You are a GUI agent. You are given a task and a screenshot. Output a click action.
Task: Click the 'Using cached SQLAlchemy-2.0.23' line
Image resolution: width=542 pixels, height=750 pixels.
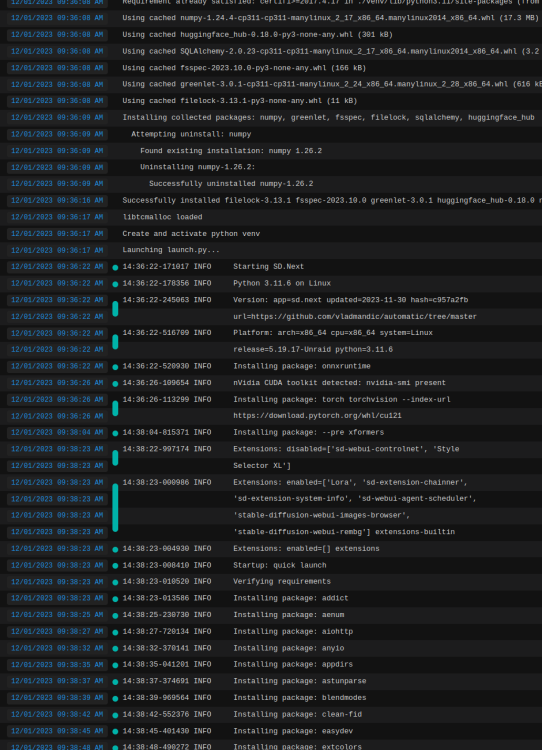tap(331, 51)
